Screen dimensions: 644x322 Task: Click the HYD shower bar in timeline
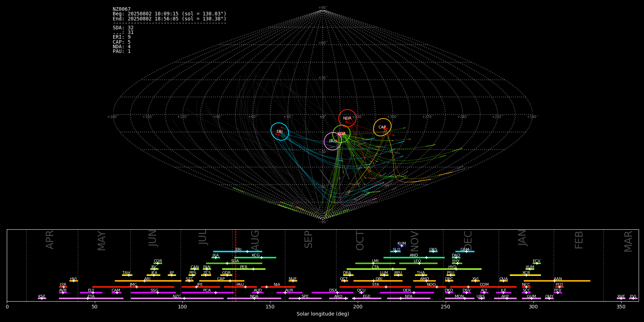tap(453, 269)
